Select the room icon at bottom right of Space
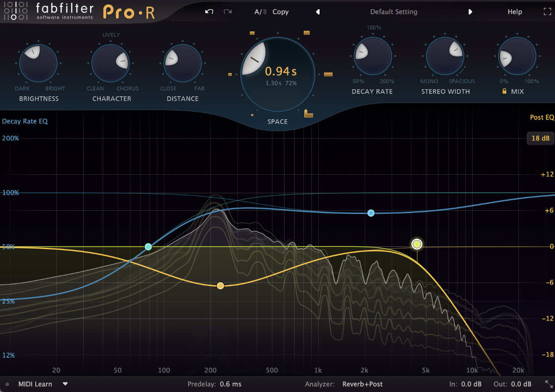 click(308, 113)
